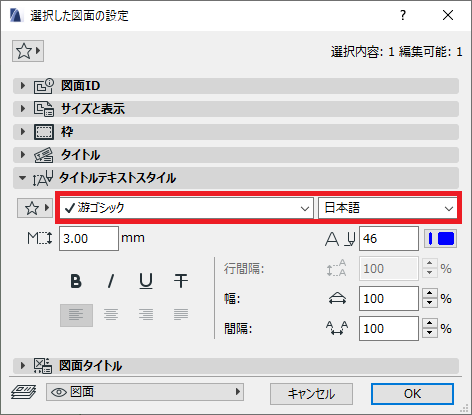This screenshot has width=472, height=415.
Task: Click the 枠 frame panel icon
Action: 43,132
